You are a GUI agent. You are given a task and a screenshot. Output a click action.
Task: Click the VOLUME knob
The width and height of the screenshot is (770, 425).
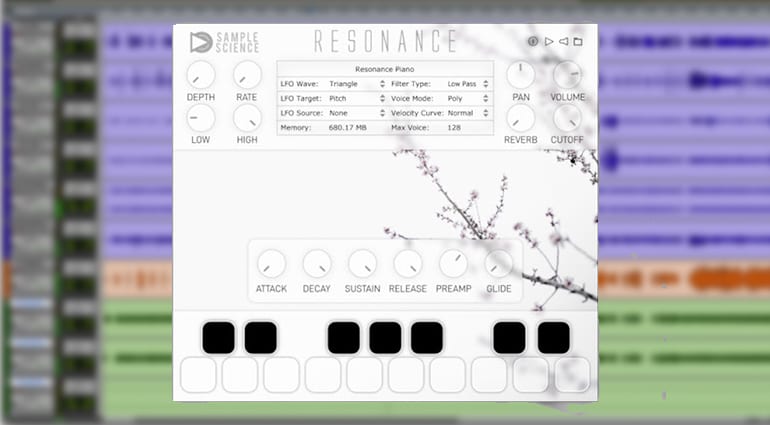[567, 75]
